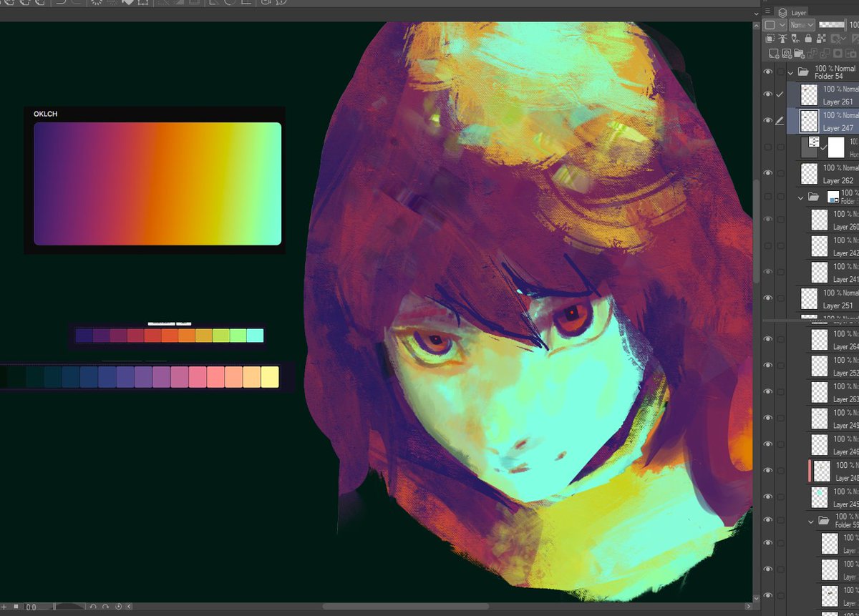The height and width of the screenshot is (616, 859).
Task: Click the reset rotation icon below canvas
Action: click(x=118, y=607)
